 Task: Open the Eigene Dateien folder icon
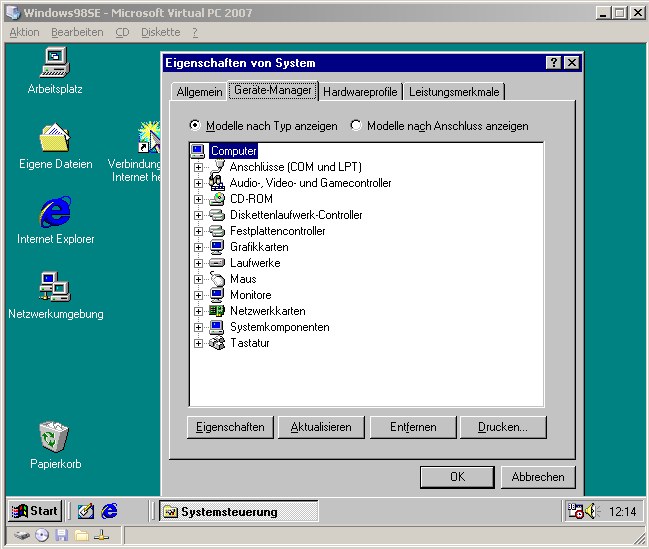click(55, 138)
